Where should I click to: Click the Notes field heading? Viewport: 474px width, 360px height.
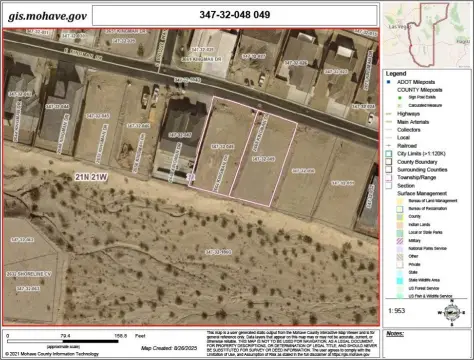[x=395, y=334]
